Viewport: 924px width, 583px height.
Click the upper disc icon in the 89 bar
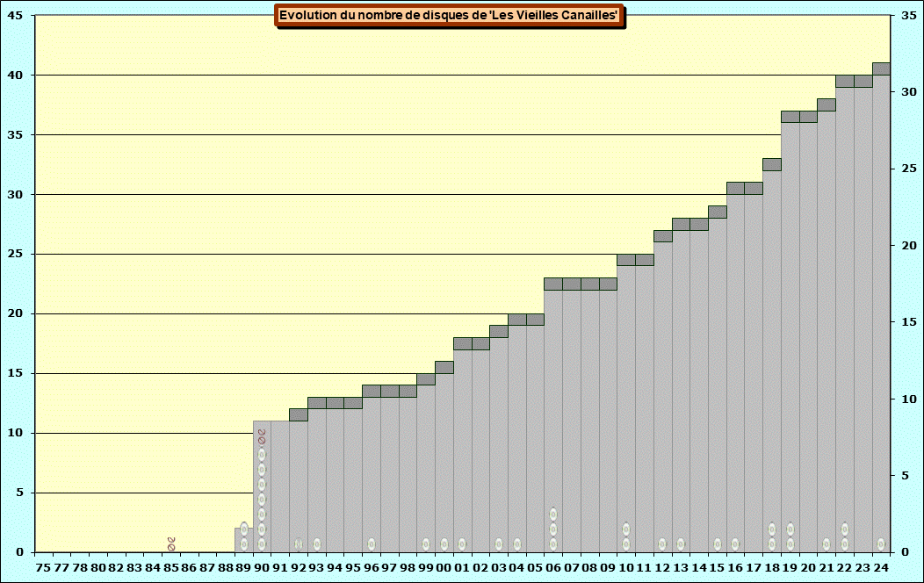coord(244,529)
